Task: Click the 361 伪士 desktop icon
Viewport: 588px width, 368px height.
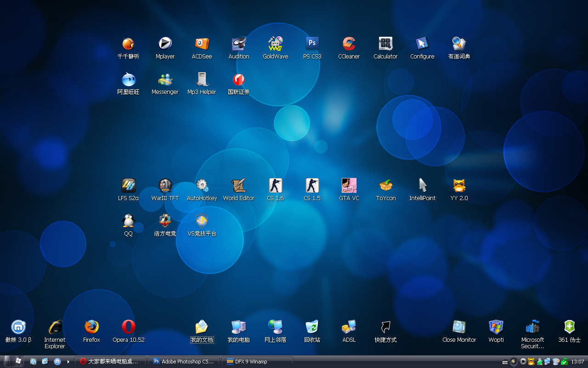Action: [569, 332]
